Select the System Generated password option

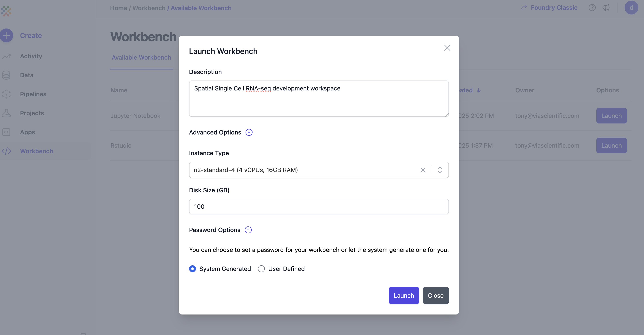click(193, 269)
